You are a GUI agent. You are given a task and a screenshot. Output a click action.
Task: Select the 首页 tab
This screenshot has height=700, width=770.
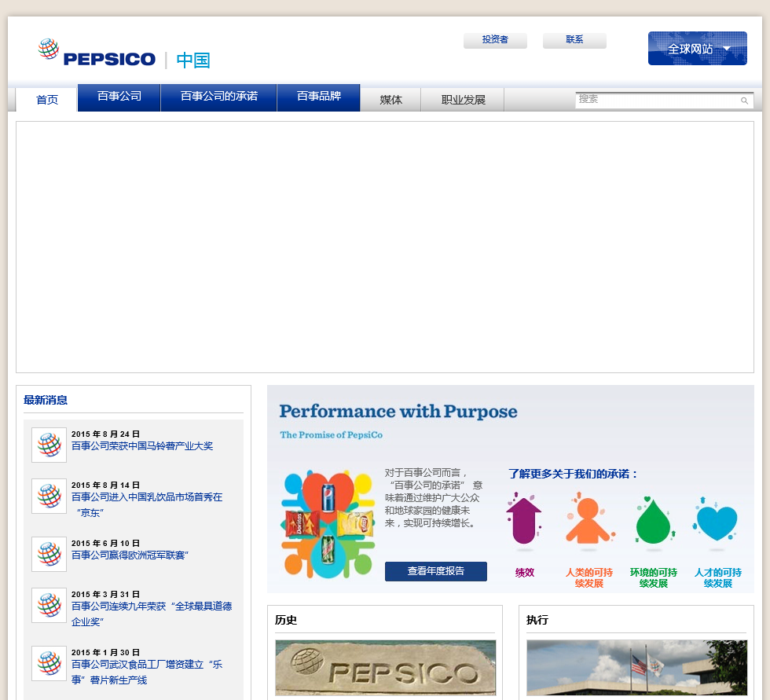point(46,100)
